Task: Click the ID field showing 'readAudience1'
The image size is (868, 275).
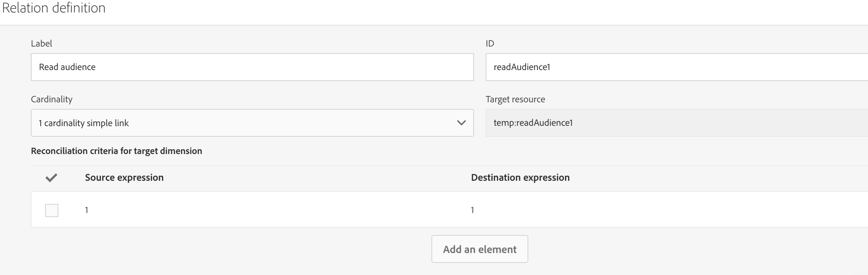Action: [675, 67]
